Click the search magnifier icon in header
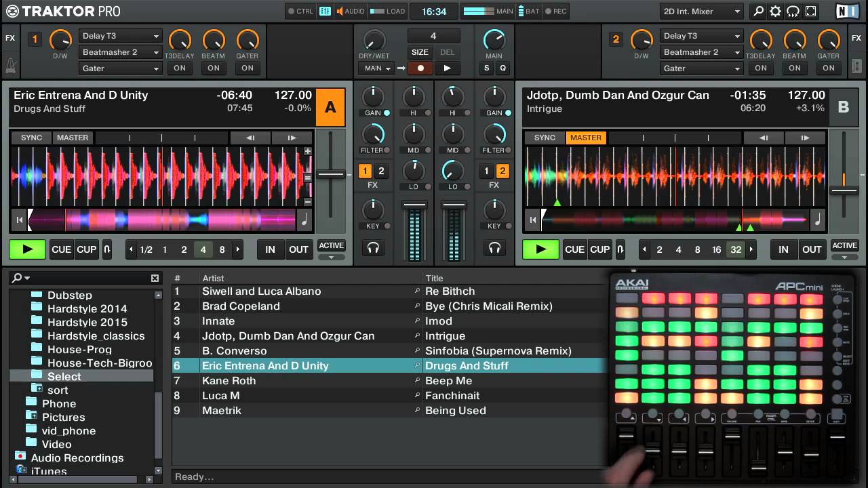The image size is (868, 488). [758, 12]
